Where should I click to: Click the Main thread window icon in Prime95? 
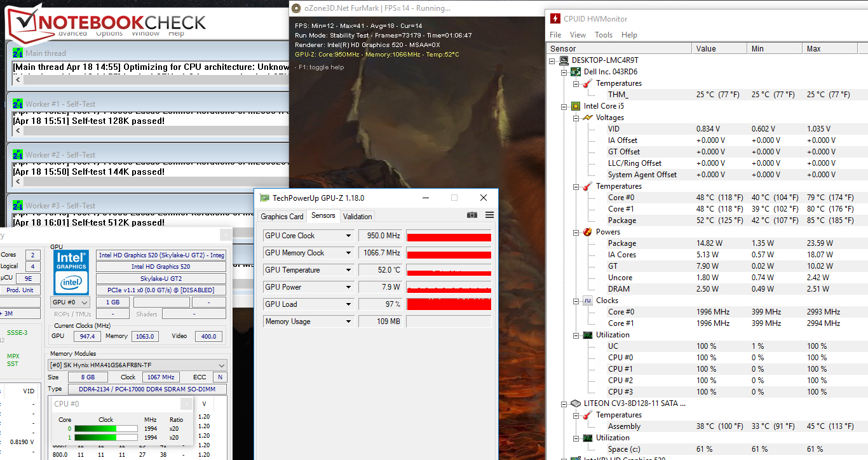coord(18,53)
